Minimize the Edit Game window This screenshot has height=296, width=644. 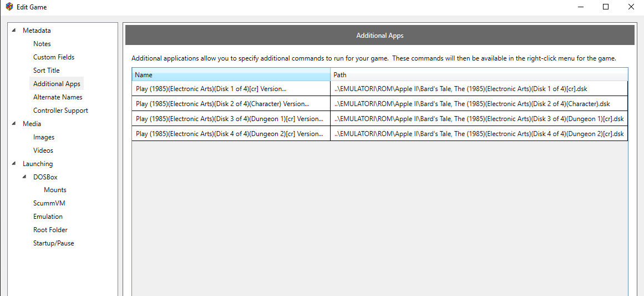(x=581, y=7)
